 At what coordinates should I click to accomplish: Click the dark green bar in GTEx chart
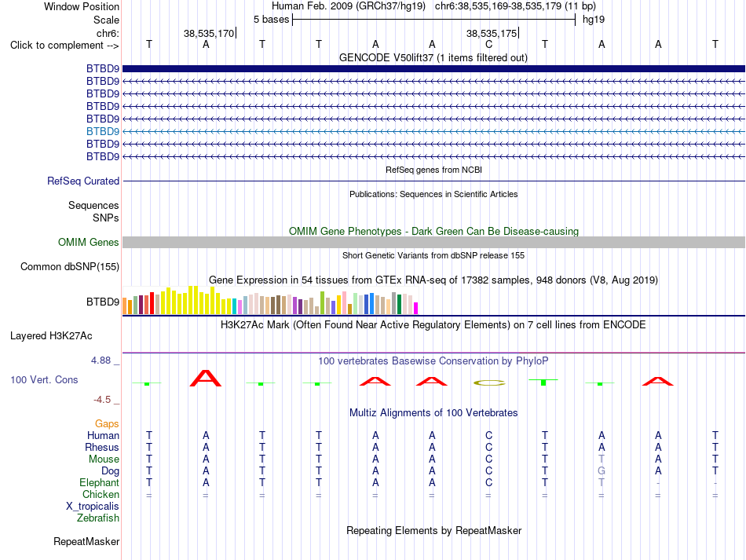click(x=399, y=305)
